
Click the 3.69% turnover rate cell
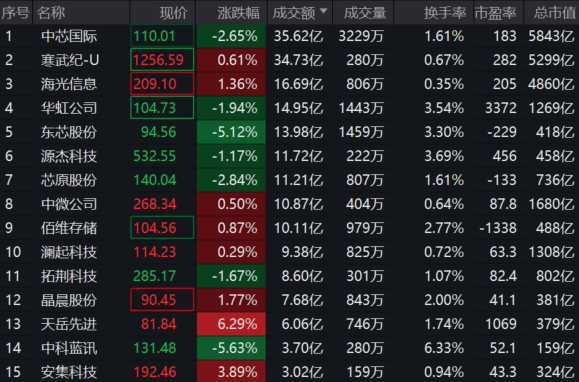tap(444, 156)
